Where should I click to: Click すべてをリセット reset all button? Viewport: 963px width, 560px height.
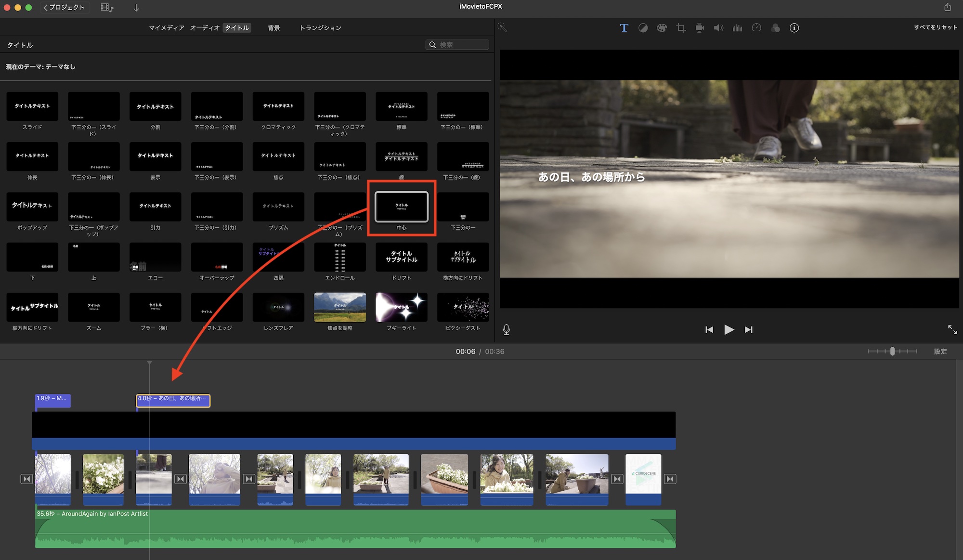(935, 27)
